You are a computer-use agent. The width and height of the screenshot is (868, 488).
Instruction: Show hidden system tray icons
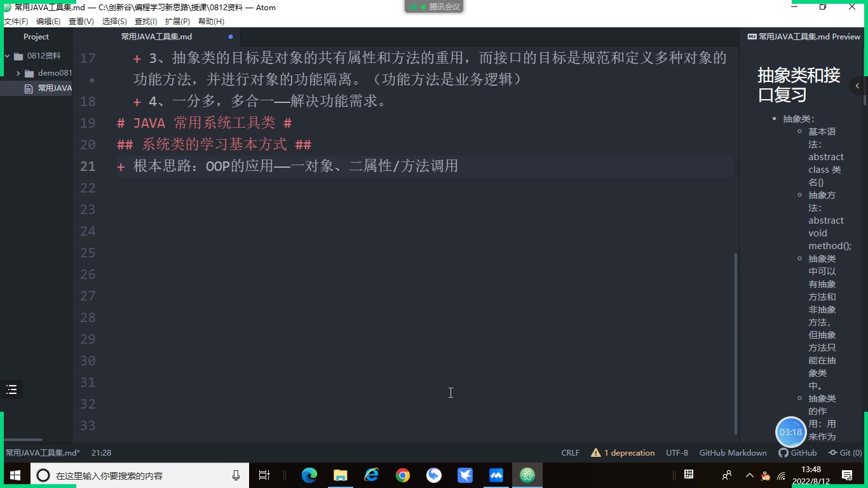click(749, 475)
